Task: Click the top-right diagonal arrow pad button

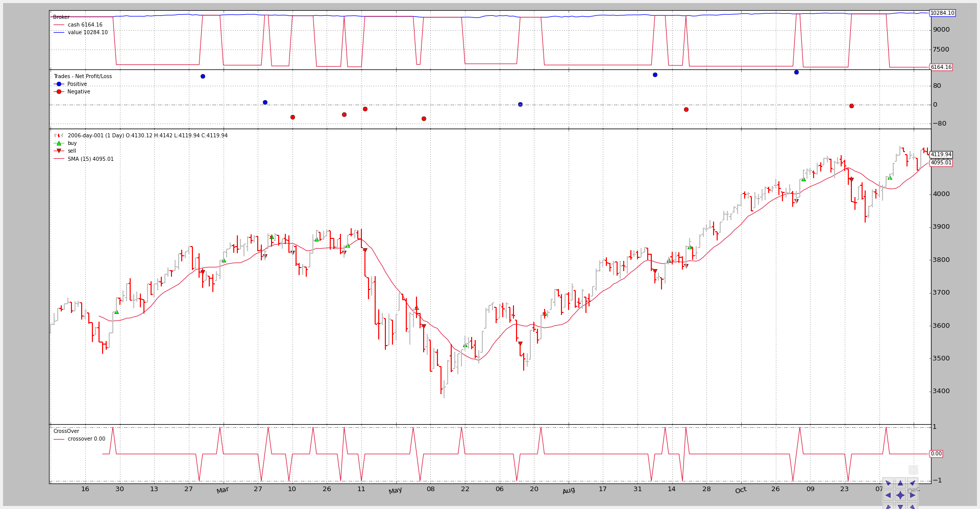Action: [913, 483]
